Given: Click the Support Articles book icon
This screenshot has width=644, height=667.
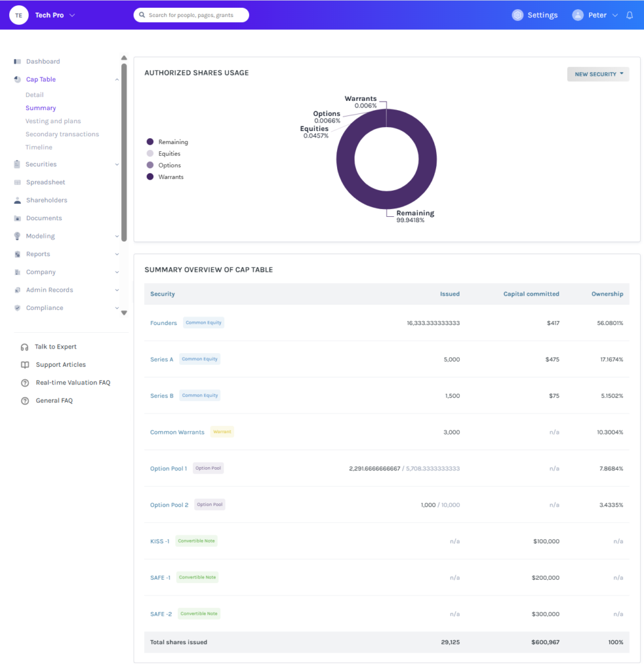Looking at the screenshot, I should [25, 365].
